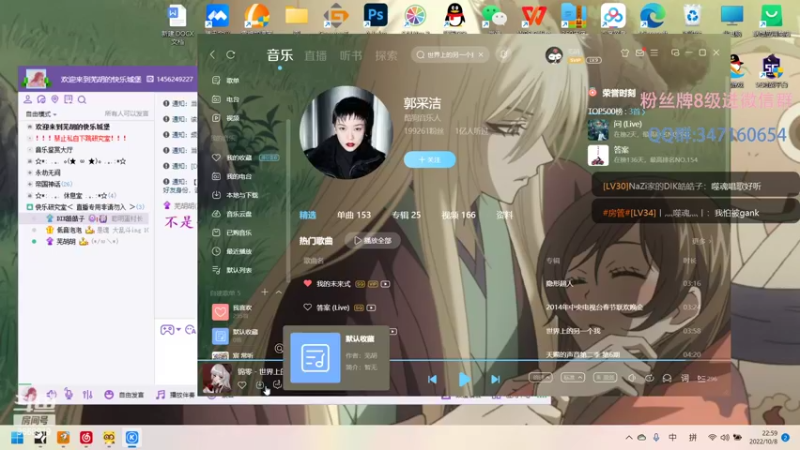
Task: Open 最近播放 in the sidebar
Action: 232,251
